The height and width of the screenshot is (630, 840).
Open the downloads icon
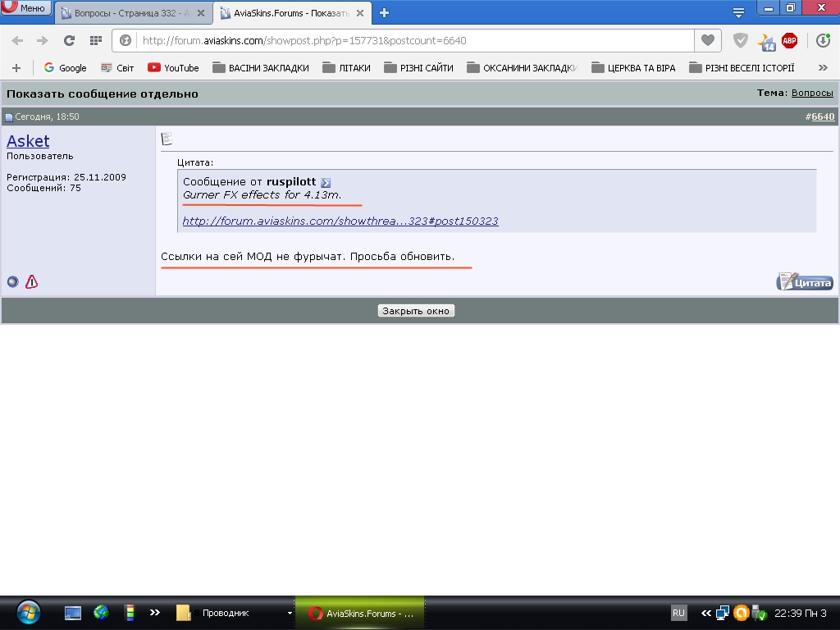(823, 41)
